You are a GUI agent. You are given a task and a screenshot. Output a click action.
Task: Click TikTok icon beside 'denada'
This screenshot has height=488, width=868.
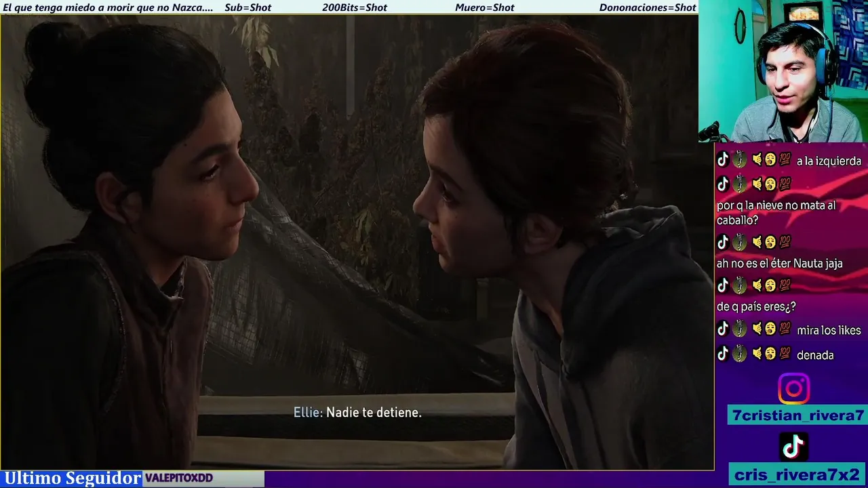(723, 353)
